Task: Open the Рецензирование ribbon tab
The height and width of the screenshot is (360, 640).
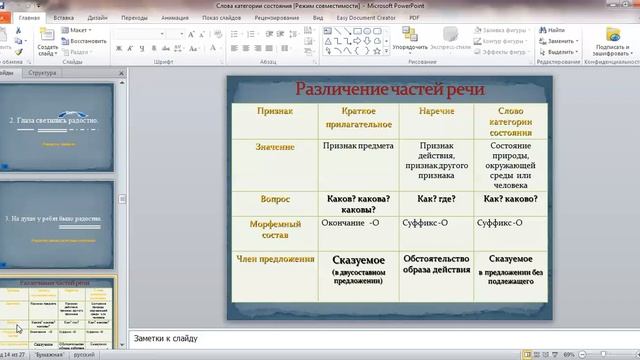Action: coord(277,18)
